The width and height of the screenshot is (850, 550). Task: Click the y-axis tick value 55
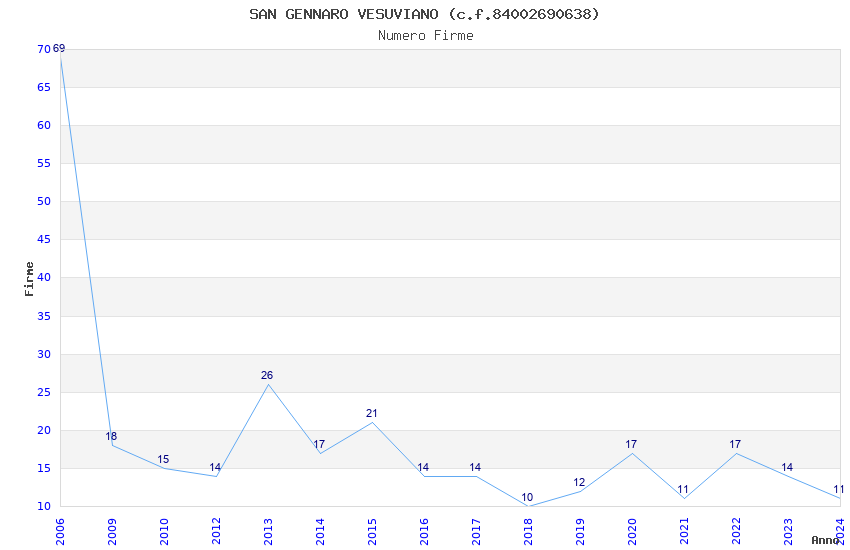pos(44,163)
